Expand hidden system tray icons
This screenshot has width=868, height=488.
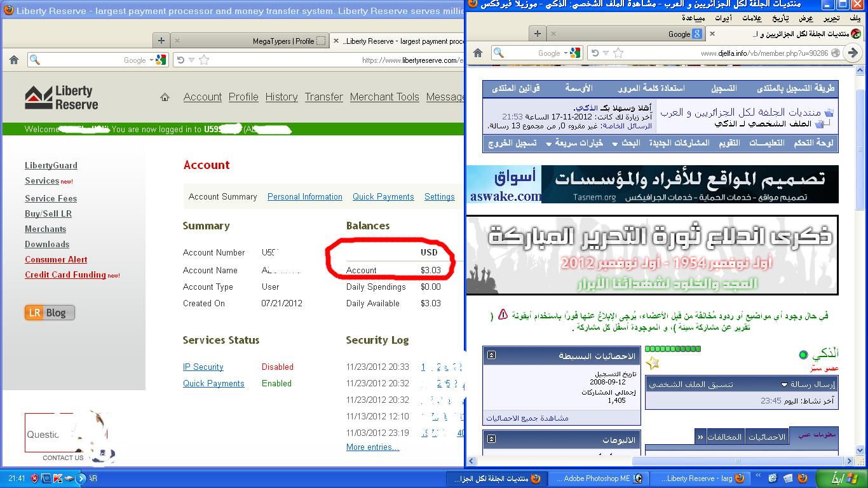pyautogui.click(x=81, y=478)
